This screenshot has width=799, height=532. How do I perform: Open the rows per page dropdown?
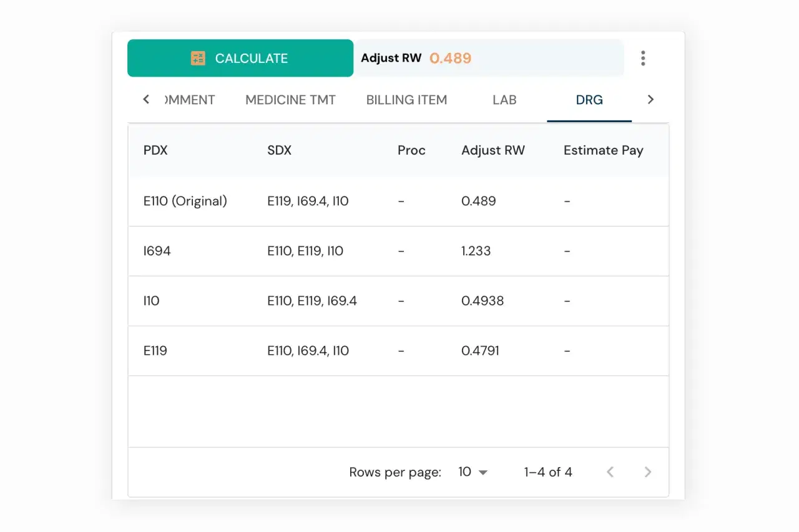(473, 472)
